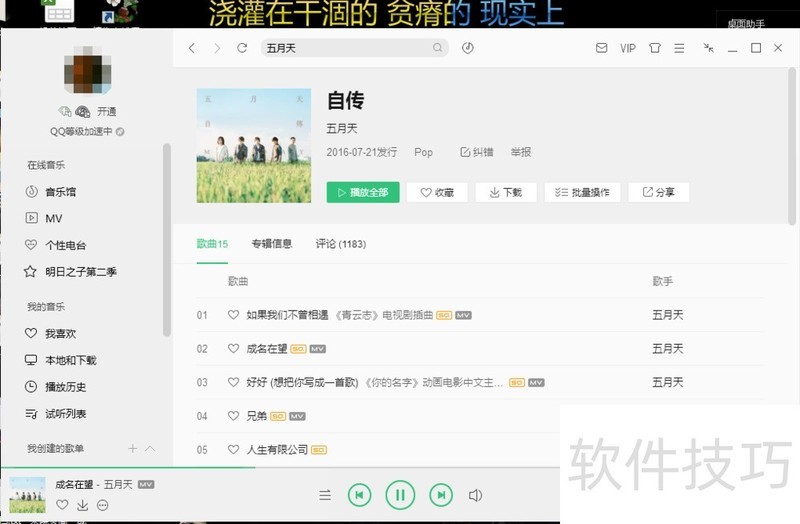The image size is (800, 524).
Task: Select song title 如果我们不曾相遇
Action: (287, 315)
